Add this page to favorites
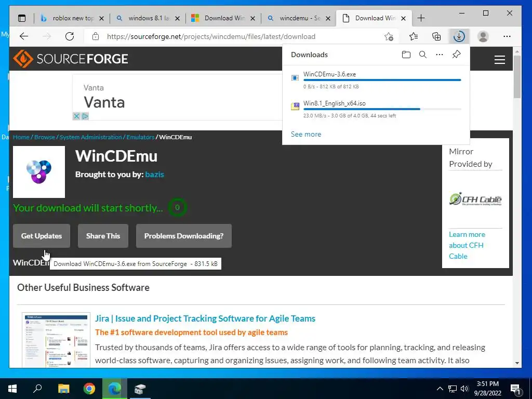The width and height of the screenshot is (532, 399). click(389, 36)
